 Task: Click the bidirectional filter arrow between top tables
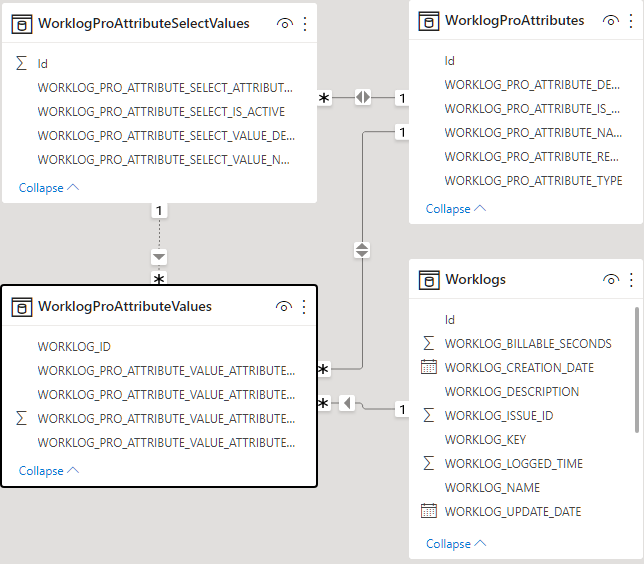[362, 98]
